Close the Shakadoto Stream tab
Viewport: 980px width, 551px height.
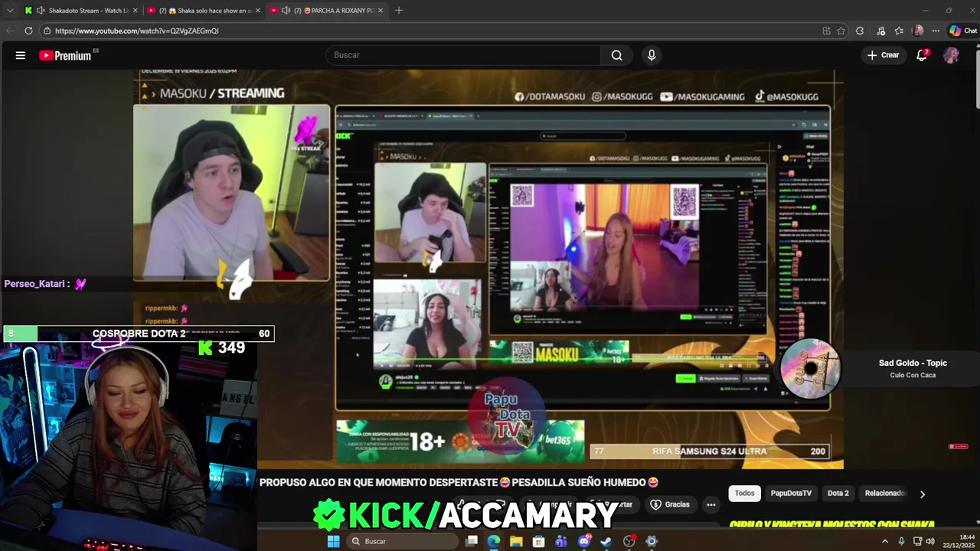(x=136, y=11)
